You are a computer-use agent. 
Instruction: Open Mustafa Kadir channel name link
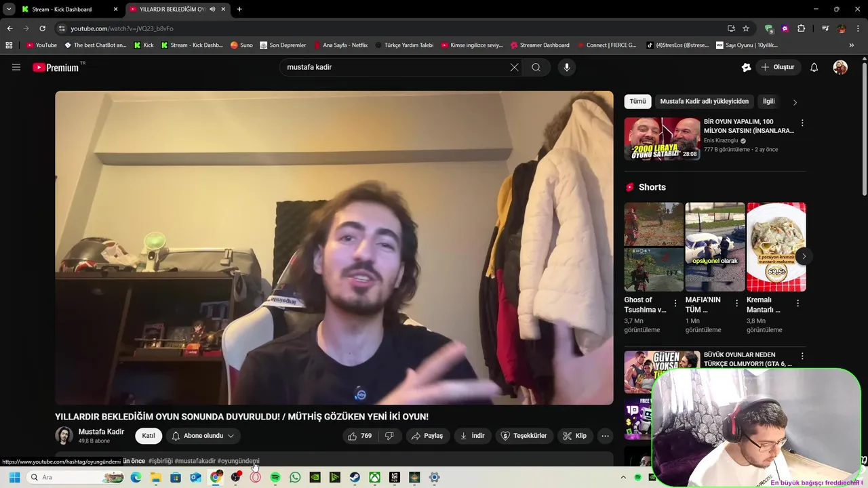pos(101,432)
